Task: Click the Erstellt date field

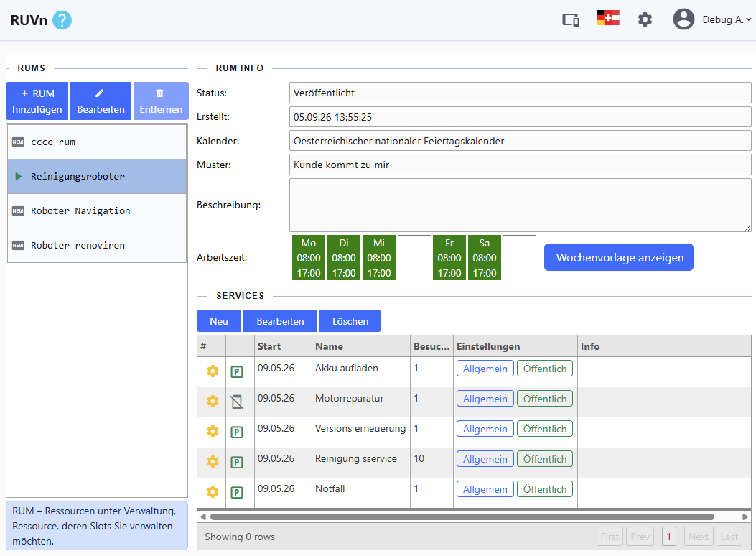Action: tap(521, 116)
